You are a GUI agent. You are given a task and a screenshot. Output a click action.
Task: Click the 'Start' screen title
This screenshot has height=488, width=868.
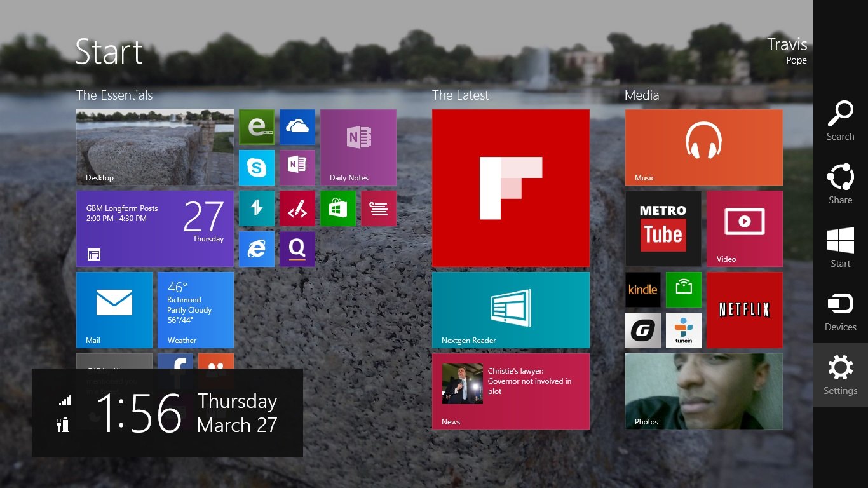point(109,52)
